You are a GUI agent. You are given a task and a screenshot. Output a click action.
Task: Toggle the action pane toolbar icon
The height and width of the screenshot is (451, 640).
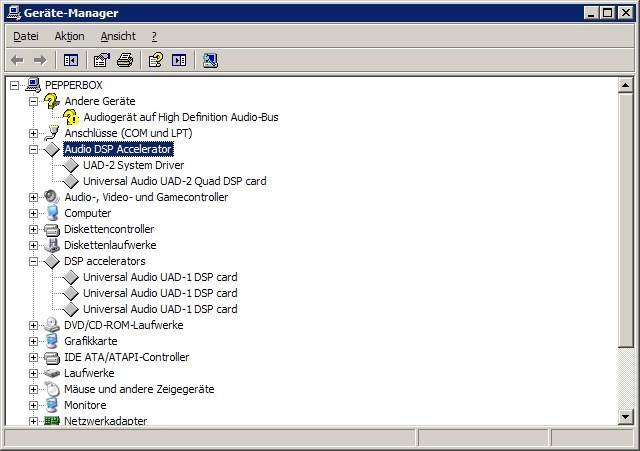[179, 60]
